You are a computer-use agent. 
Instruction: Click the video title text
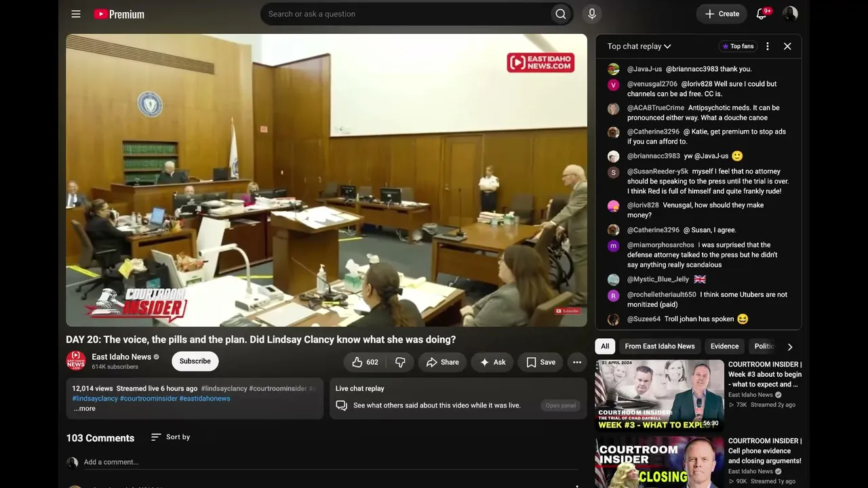click(x=261, y=340)
